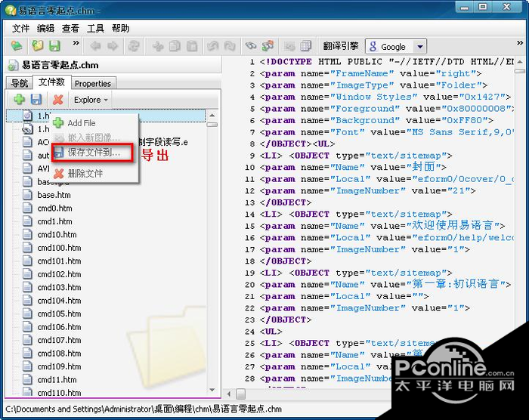Open the 文件 menu
The width and height of the screenshot is (529, 420).
pyautogui.click(x=20, y=29)
